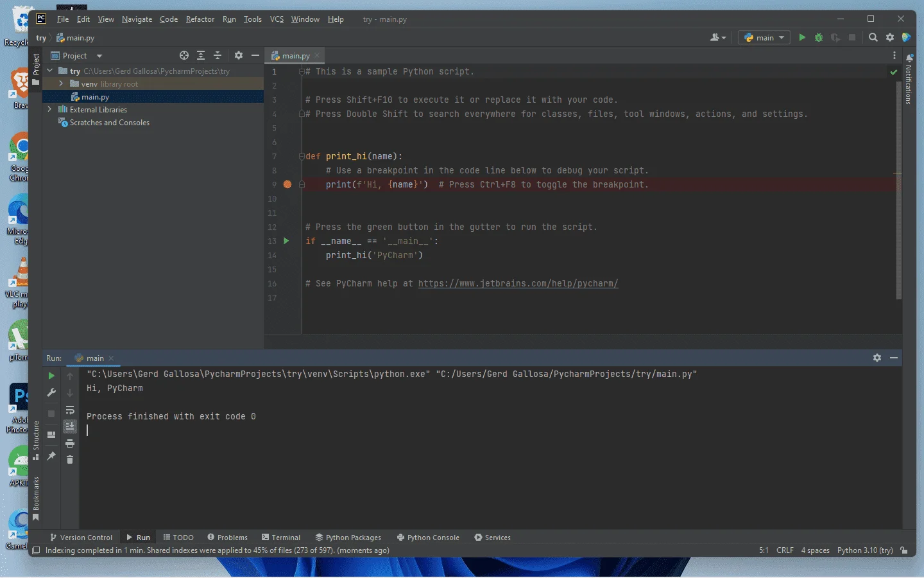Click the down-arrow stack trace icon in Run panel
This screenshot has width=924, height=578.
(70, 393)
